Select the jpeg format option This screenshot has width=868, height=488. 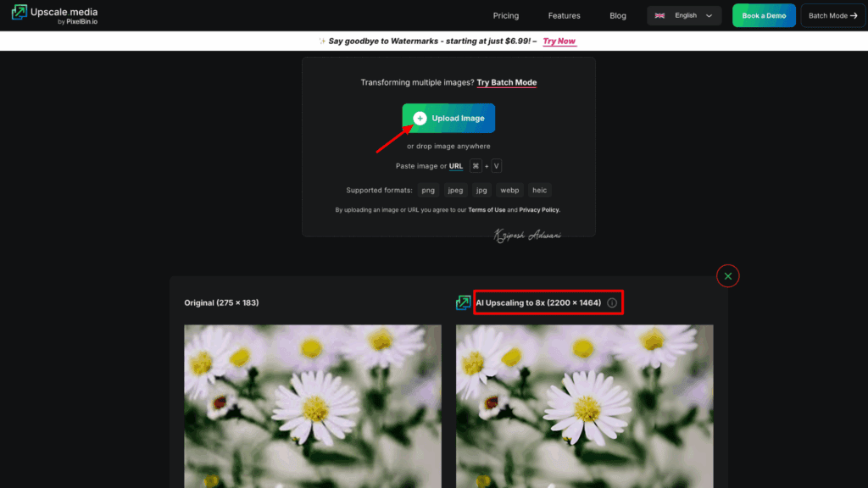[455, 190]
